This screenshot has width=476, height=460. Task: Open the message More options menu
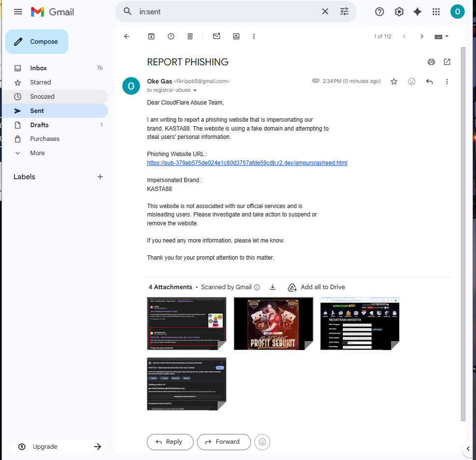click(447, 81)
